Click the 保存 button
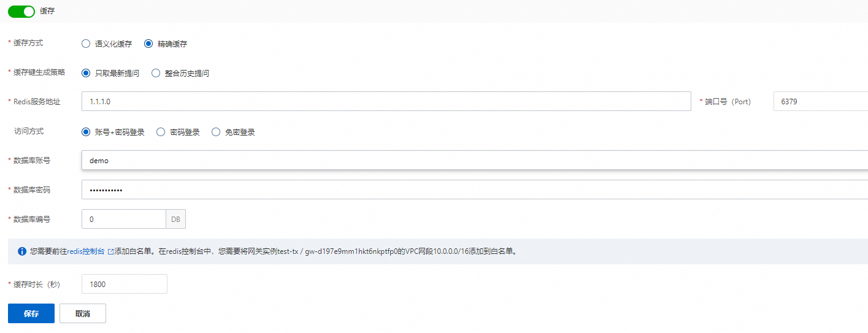 click(31, 313)
